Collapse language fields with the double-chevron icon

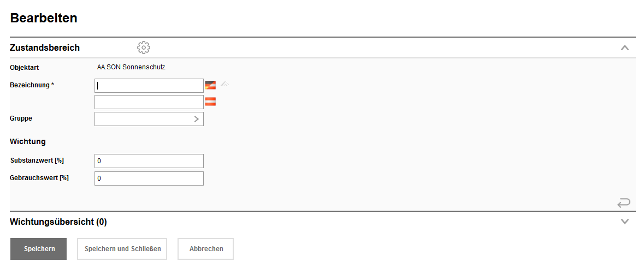tap(224, 84)
